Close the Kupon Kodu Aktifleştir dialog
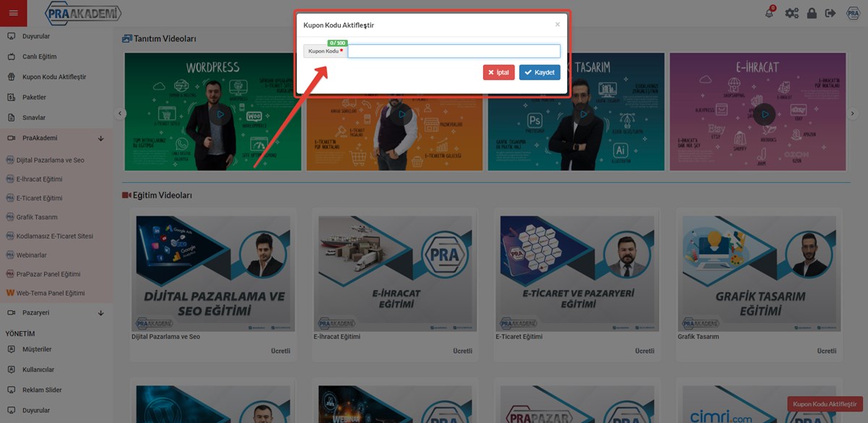 557,24
